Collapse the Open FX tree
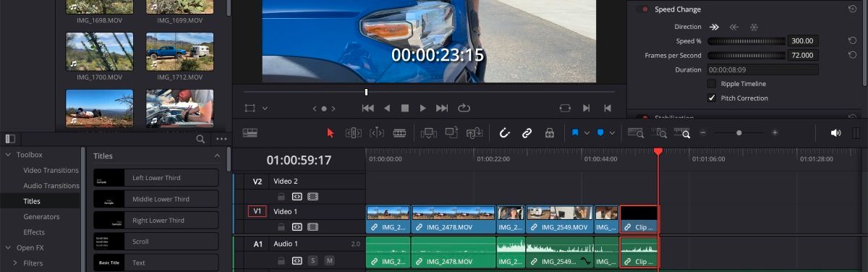The width and height of the screenshot is (868, 272). [8, 247]
